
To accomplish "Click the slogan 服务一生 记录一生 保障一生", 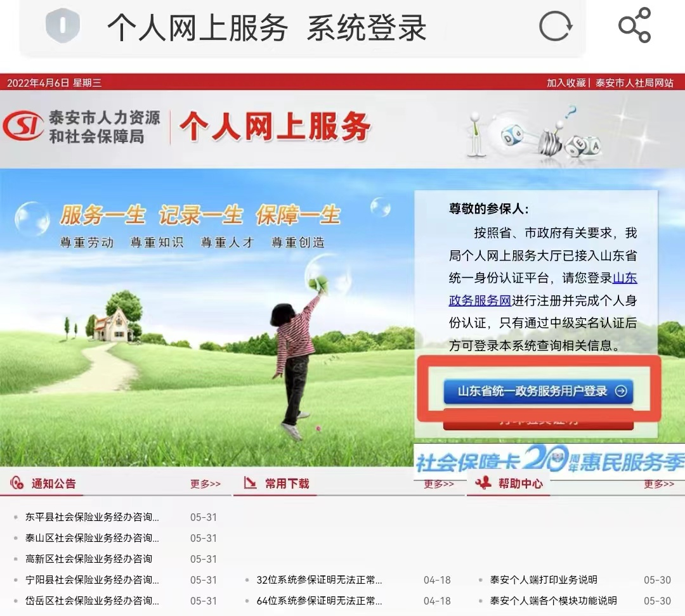I will 200,215.
